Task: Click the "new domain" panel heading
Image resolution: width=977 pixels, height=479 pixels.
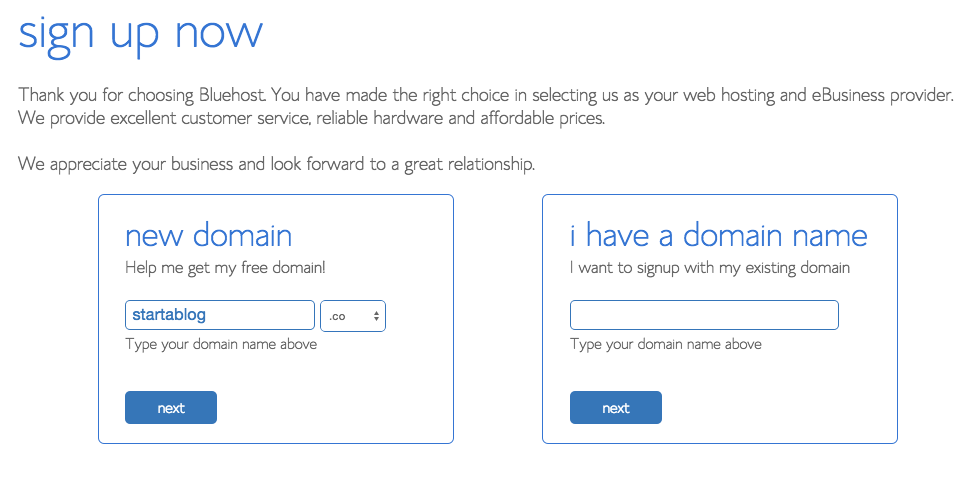Action: (208, 236)
